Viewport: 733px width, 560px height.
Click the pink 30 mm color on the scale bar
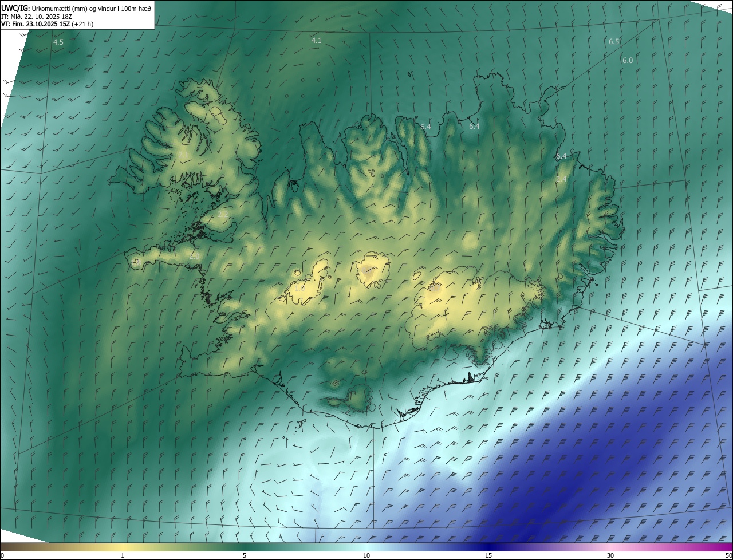tap(610, 547)
